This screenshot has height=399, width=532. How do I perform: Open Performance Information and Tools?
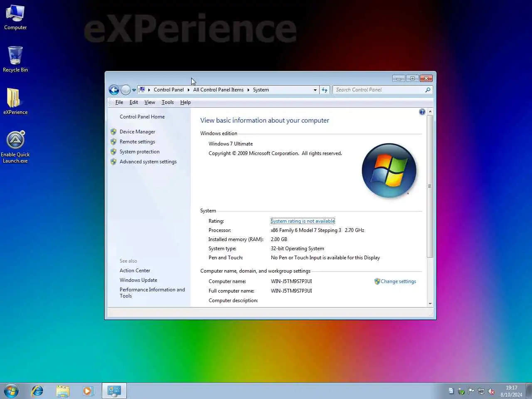(x=152, y=293)
